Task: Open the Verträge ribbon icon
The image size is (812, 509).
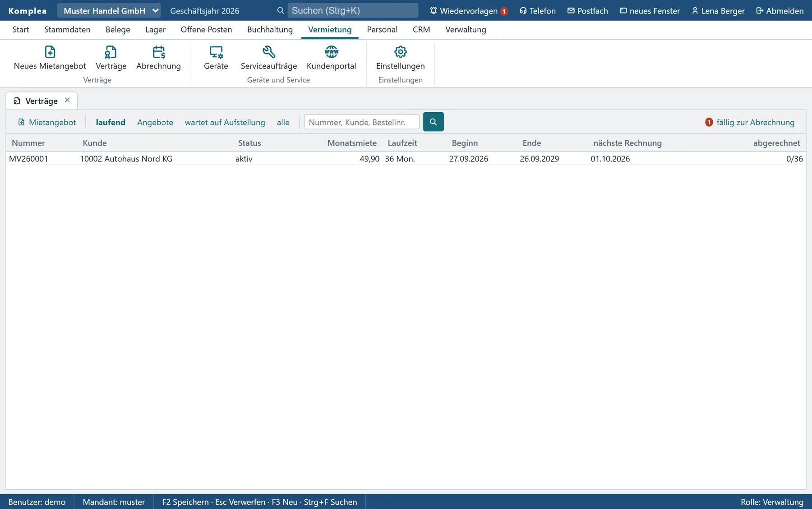Action: pyautogui.click(x=111, y=58)
